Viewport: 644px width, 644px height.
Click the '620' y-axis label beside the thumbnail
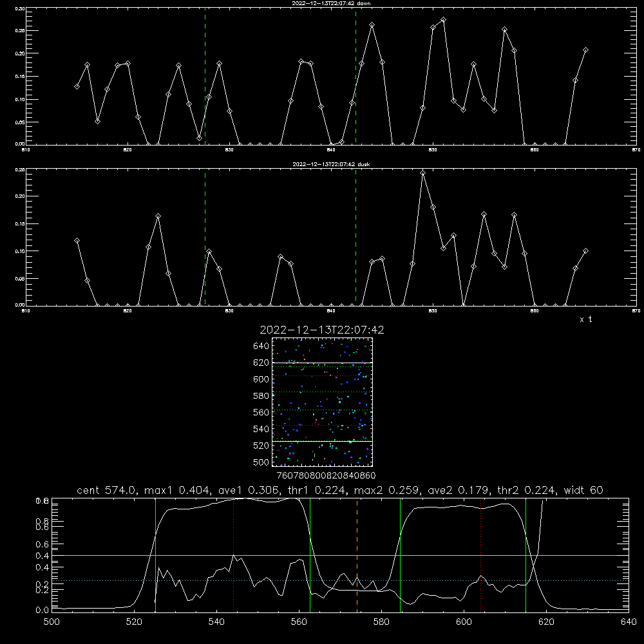(x=261, y=363)
